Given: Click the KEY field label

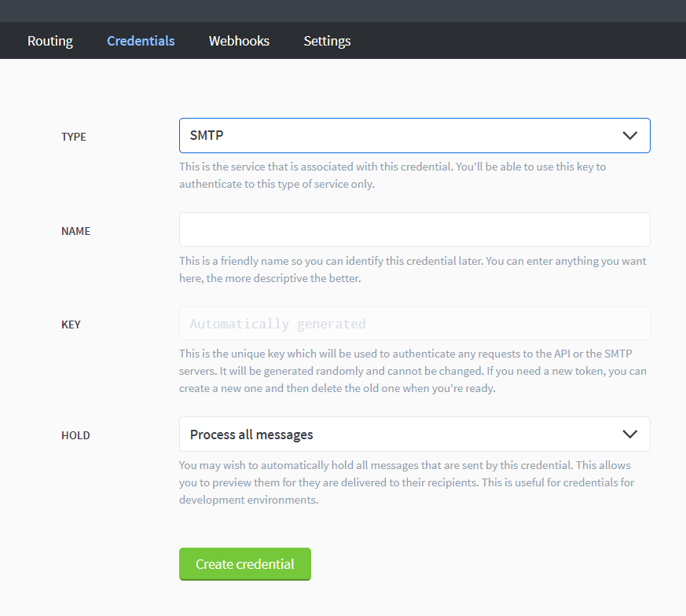Looking at the screenshot, I should [71, 324].
